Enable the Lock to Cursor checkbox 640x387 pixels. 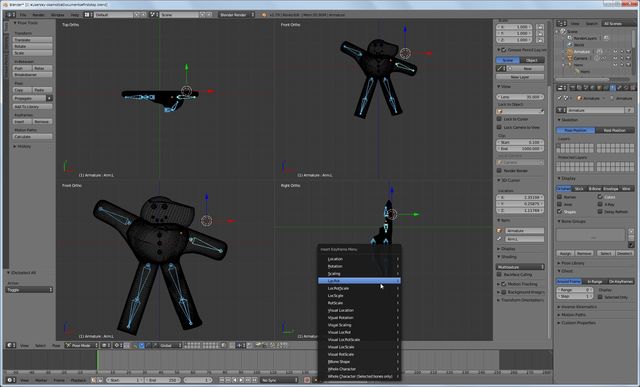(x=499, y=119)
